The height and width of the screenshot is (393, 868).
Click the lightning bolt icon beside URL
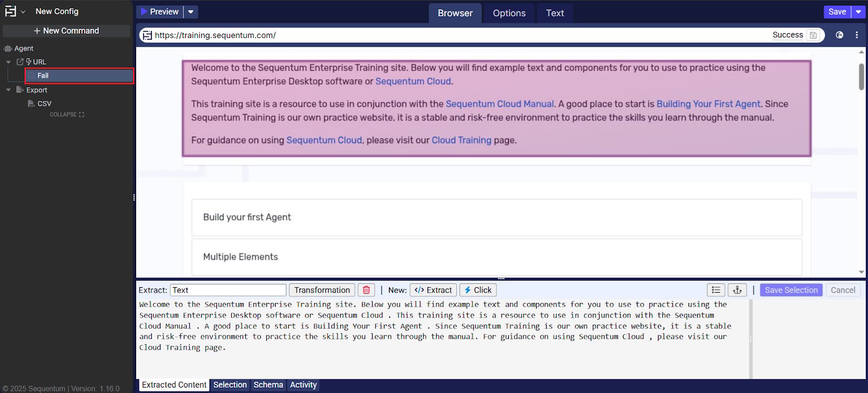pos(29,62)
